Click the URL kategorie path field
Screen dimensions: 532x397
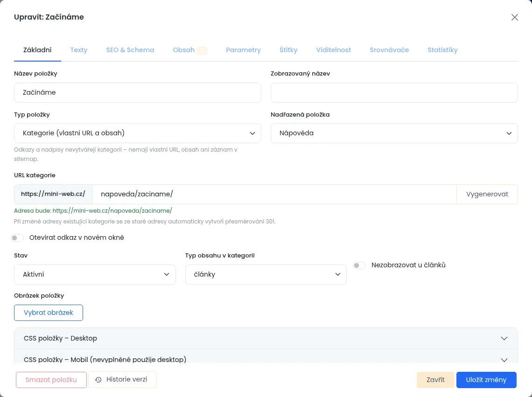(274, 194)
